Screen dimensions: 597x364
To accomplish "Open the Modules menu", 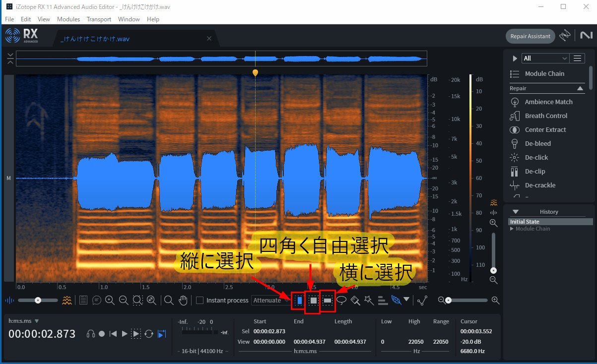I will pyautogui.click(x=68, y=19).
